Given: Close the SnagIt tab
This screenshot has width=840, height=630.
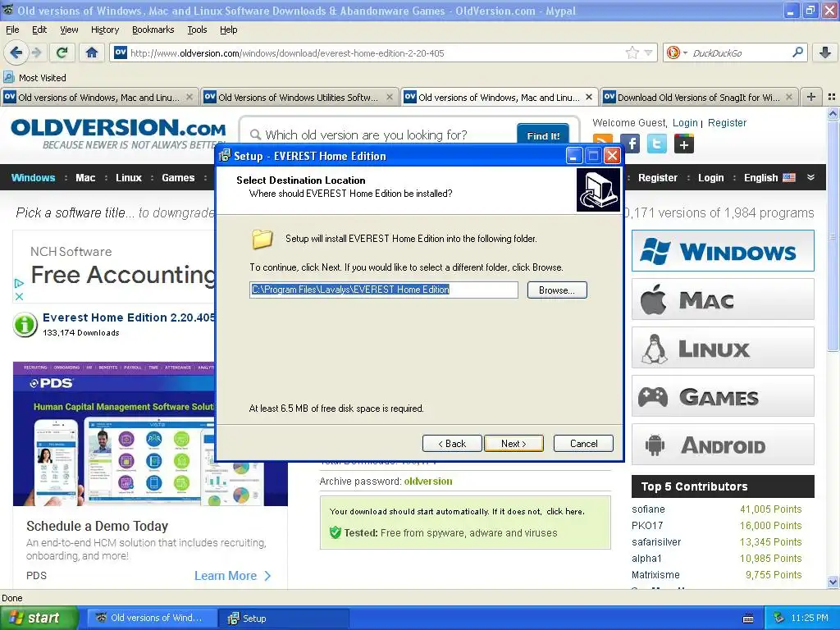Looking at the screenshot, I should (x=788, y=97).
